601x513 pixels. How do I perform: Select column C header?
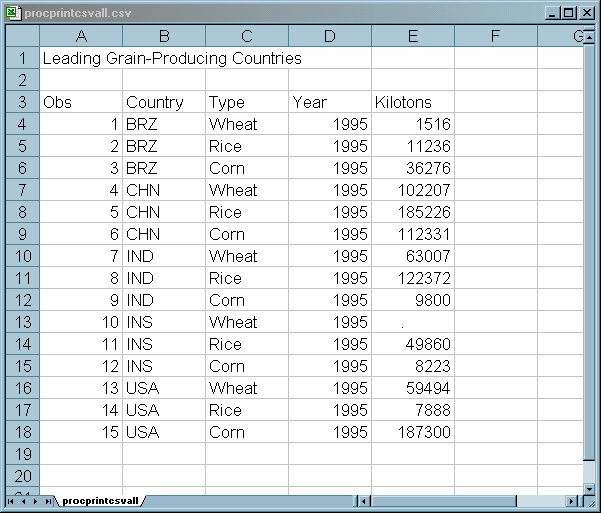247,36
